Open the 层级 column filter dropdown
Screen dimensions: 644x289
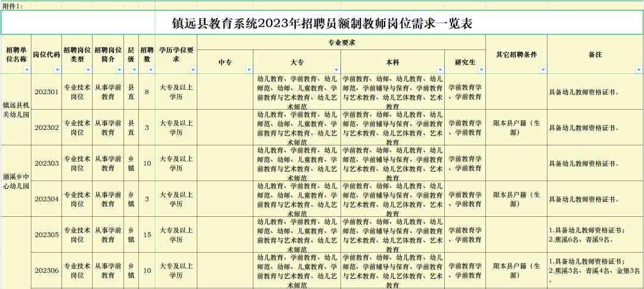(x=134, y=70)
